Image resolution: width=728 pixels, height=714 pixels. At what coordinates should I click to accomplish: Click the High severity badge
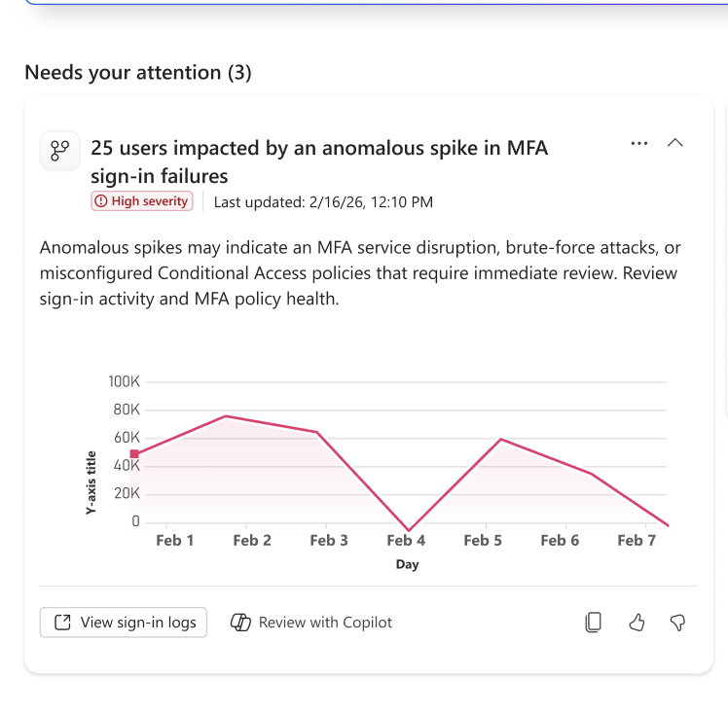coord(141,201)
